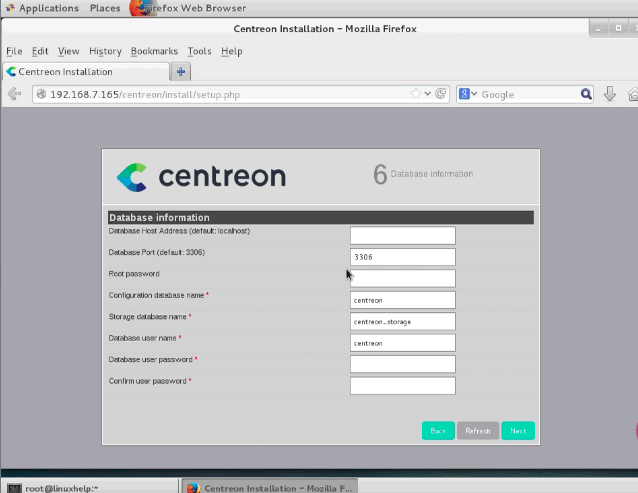Switch to root@linuxhelp terminal in taskbar
Screen dimensions: 638x493
90,487
